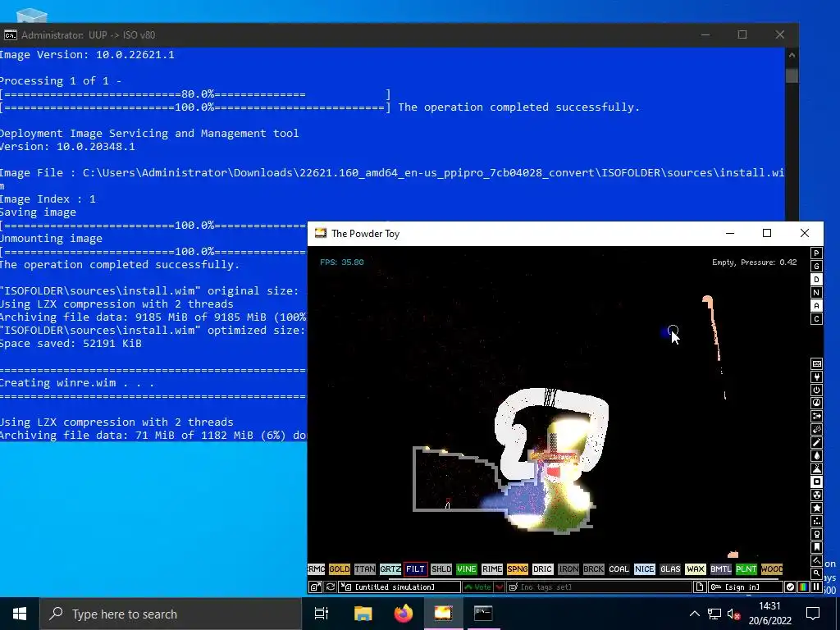Select the TTAN element

coord(365,569)
